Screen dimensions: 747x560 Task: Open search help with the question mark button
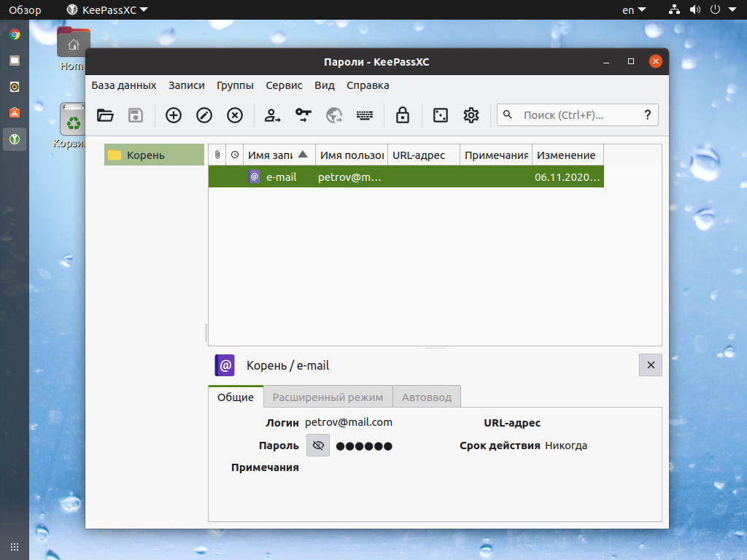(x=648, y=114)
